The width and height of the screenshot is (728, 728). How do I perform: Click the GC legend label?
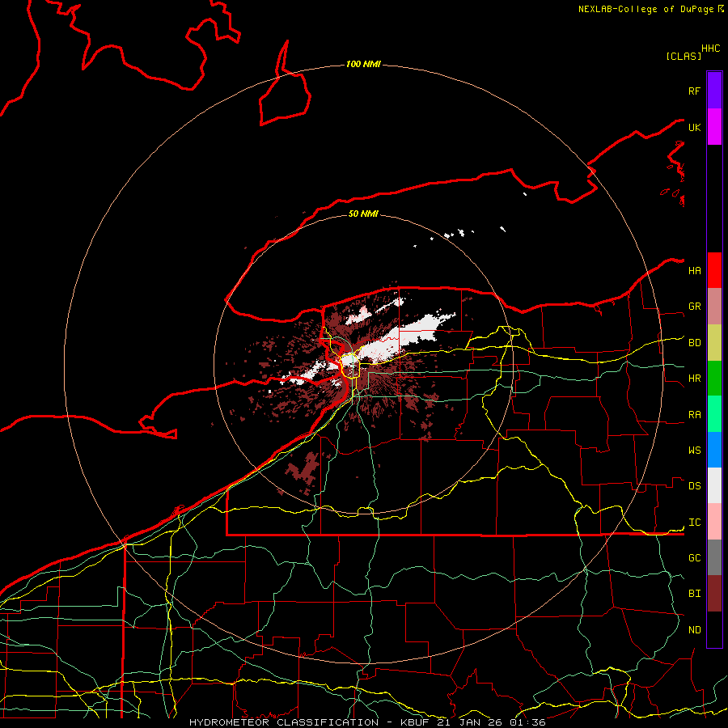[x=694, y=557]
